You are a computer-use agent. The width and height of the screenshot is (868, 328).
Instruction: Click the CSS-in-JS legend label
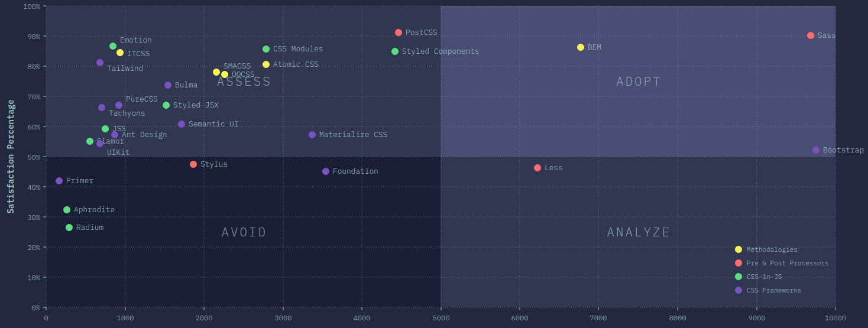(x=765, y=277)
